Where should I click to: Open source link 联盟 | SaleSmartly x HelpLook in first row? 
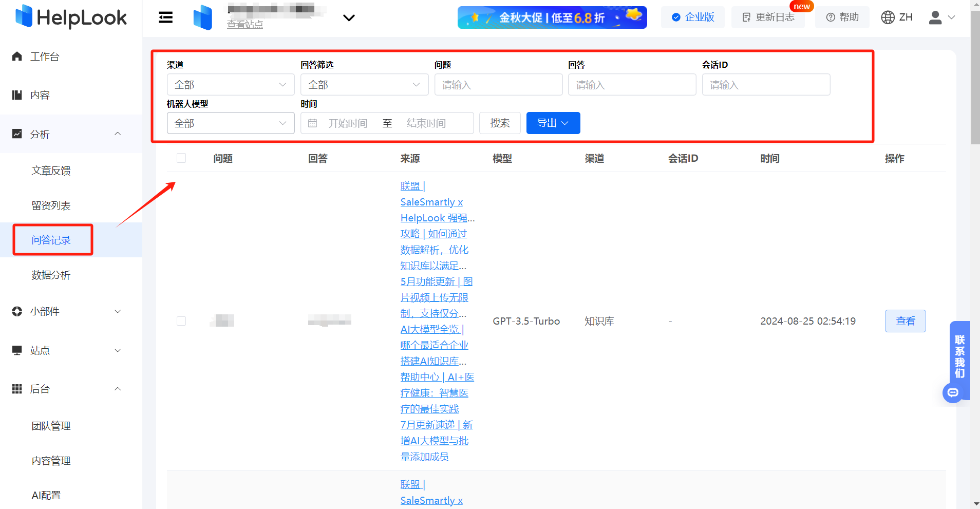pyautogui.click(x=438, y=202)
